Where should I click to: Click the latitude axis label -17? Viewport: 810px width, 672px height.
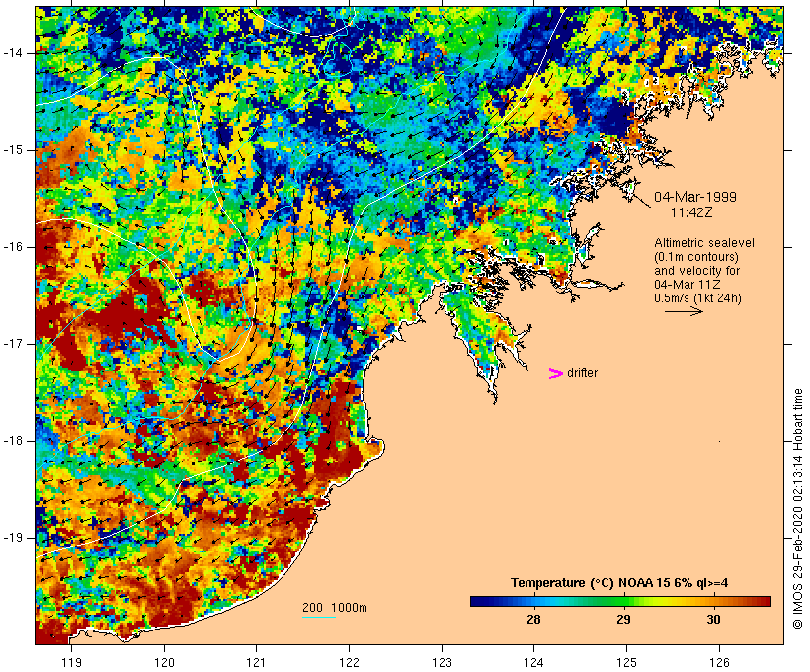click(13, 344)
